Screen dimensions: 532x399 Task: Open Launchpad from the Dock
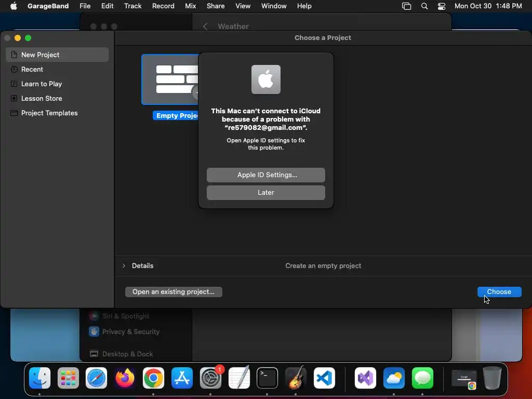[x=68, y=378]
